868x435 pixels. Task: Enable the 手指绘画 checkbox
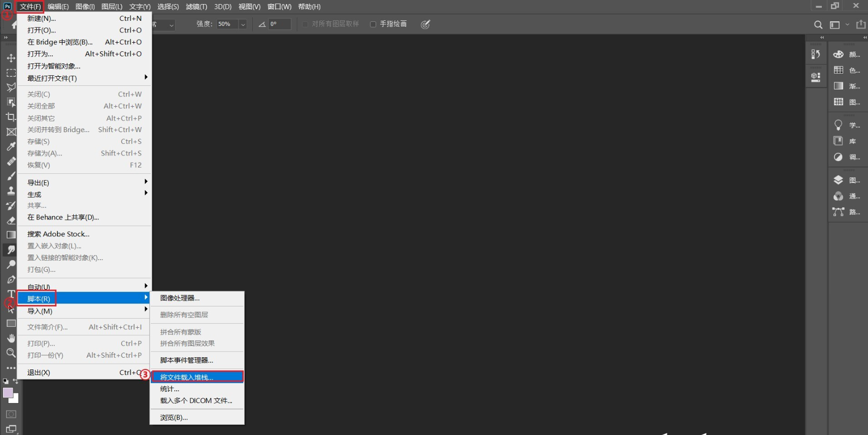point(373,24)
